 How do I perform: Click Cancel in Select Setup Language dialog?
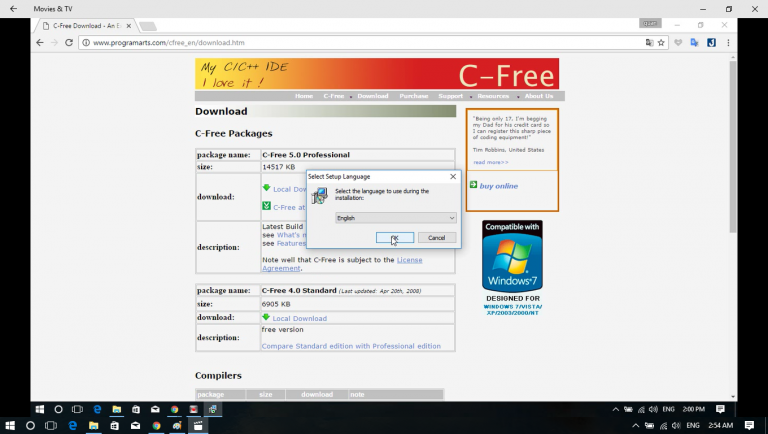(436, 238)
